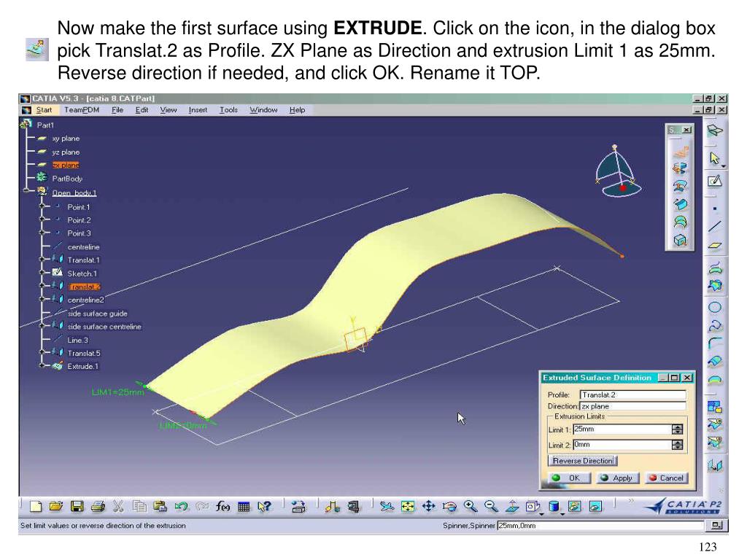Expand the Point.1 tree node

point(42,206)
